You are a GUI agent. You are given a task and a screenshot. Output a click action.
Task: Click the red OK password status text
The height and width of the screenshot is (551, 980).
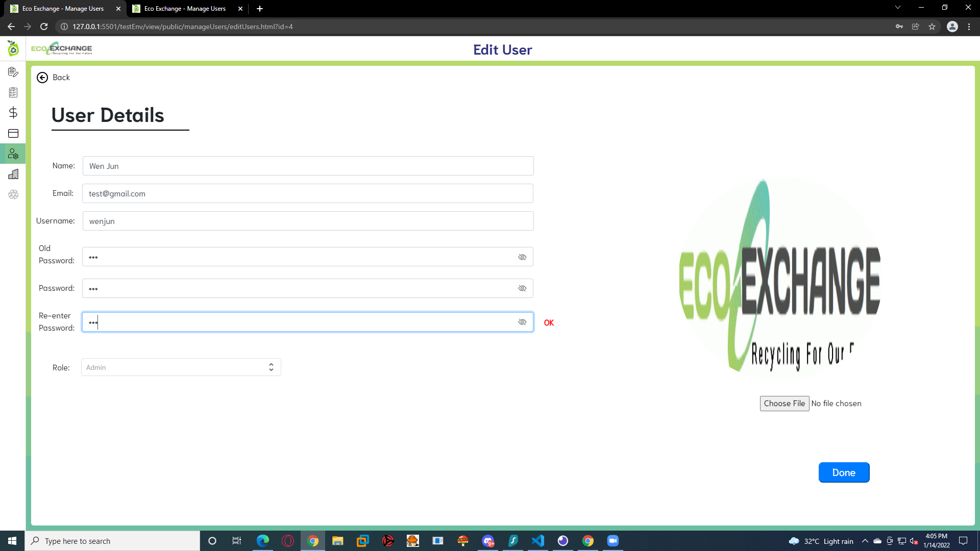(549, 323)
